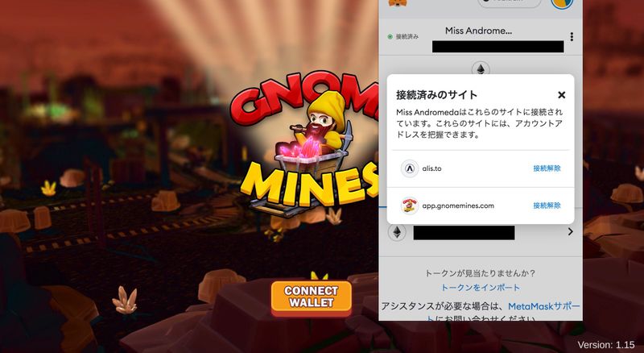Expand the ETH asset row chevron
Image resolution: width=644 pixels, height=353 pixels.
(570, 231)
